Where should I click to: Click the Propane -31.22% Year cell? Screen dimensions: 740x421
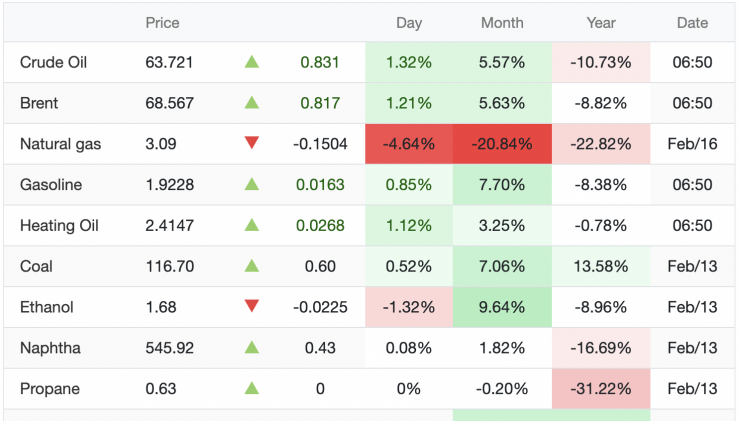(601, 389)
